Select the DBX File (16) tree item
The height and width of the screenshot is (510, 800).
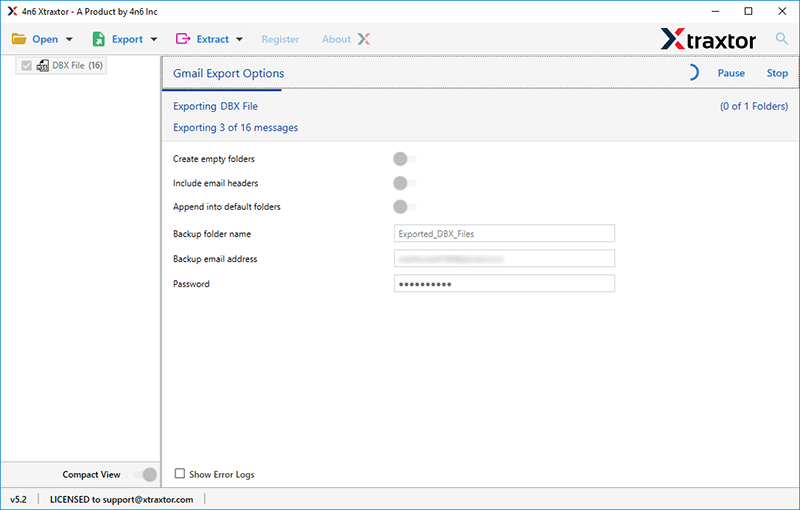(x=61, y=65)
